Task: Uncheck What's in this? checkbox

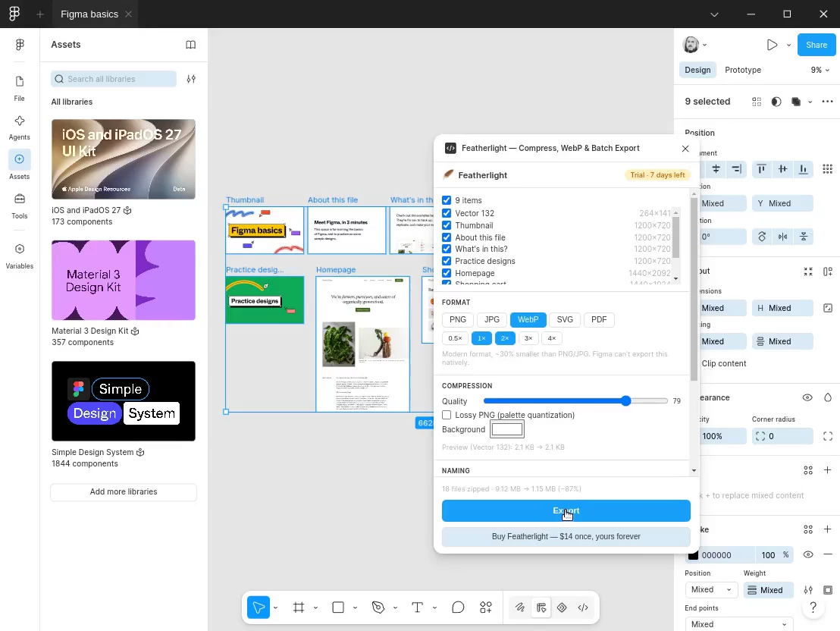Action: pos(447,250)
